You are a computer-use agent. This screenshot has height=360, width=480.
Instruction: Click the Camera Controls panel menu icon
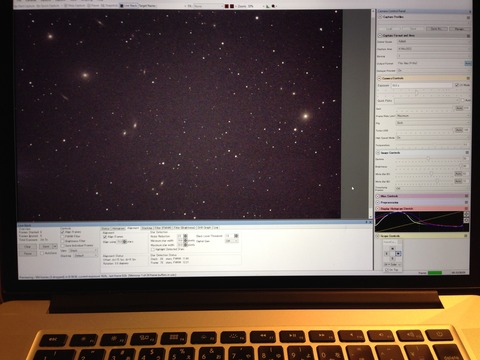coord(468,78)
